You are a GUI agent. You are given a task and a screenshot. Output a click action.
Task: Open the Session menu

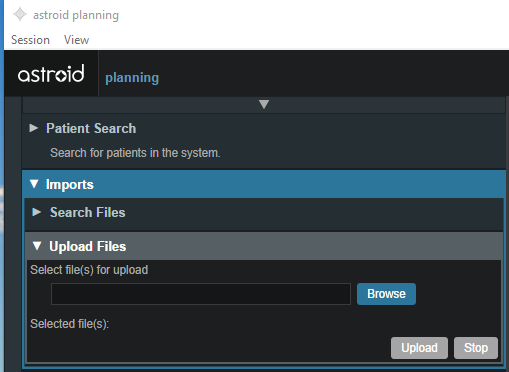click(30, 40)
